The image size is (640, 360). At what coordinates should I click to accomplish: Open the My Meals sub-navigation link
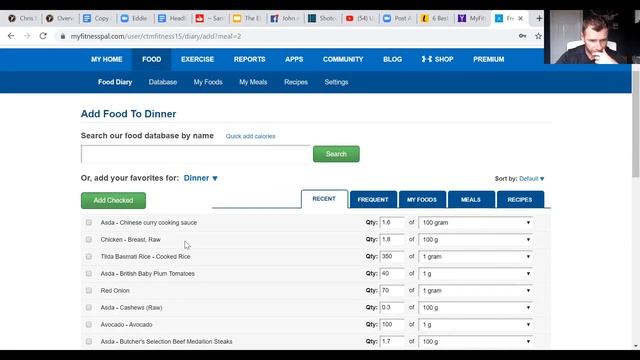[253, 82]
